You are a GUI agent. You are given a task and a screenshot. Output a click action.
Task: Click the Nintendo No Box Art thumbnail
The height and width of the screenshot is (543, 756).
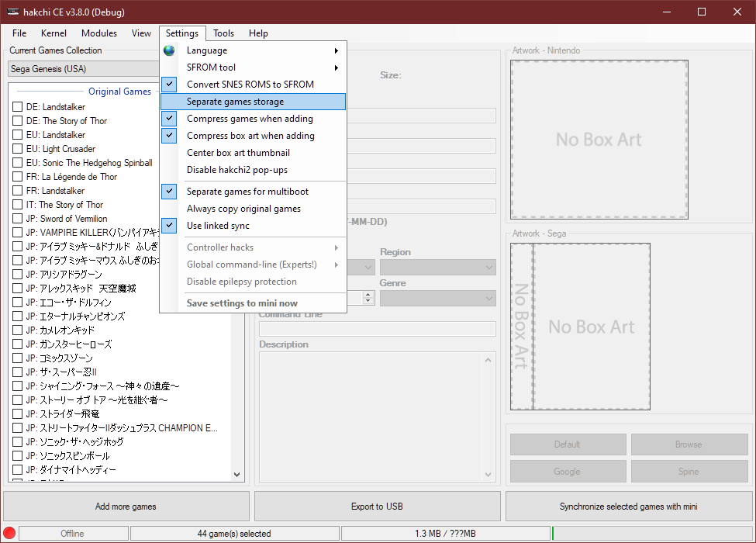click(x=599, y=140)
